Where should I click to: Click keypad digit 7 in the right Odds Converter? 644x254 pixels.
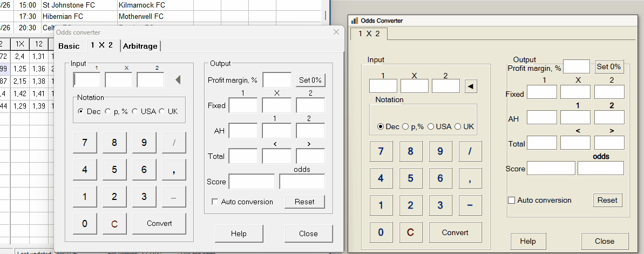381,151
